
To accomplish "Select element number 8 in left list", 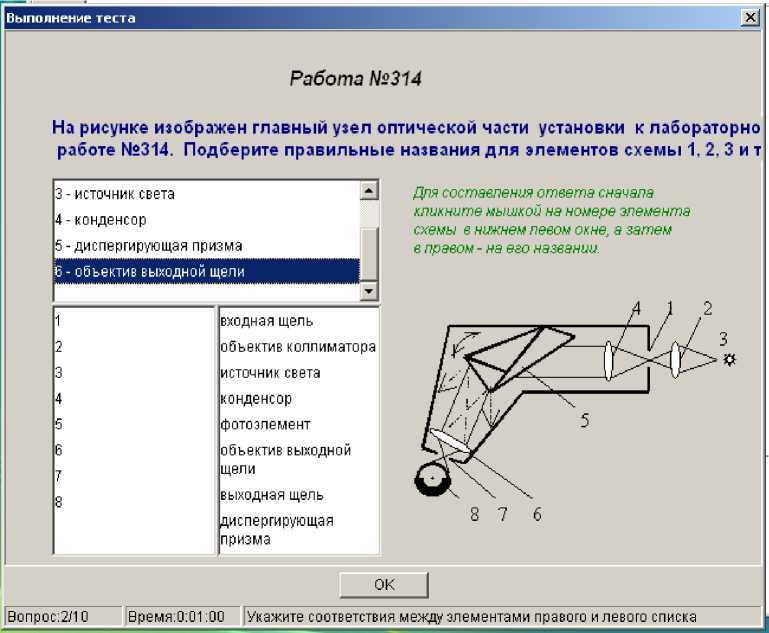I will tap(134, 502).
